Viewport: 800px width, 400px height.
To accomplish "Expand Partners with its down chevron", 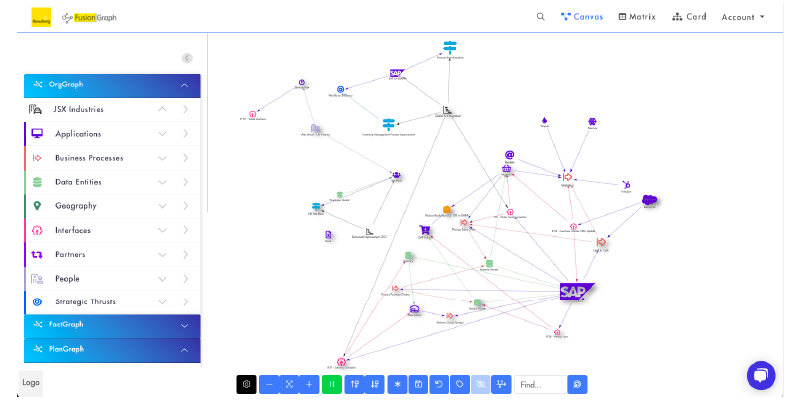I will pyautogui.click(x=162, y=255).
